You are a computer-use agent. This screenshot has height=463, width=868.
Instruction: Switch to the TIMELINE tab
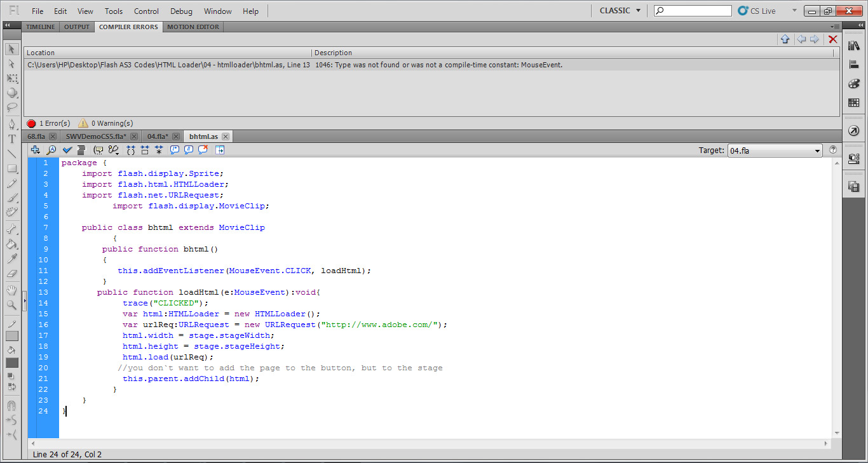(x=41, y=27)
